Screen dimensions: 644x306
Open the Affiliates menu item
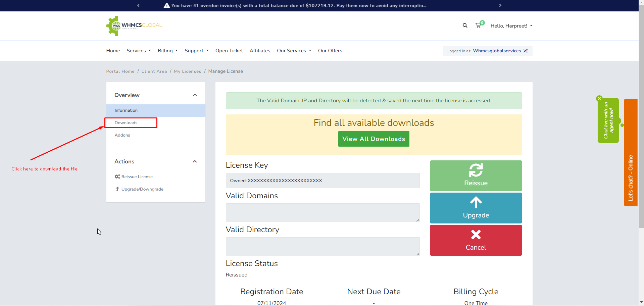(260, 51)
